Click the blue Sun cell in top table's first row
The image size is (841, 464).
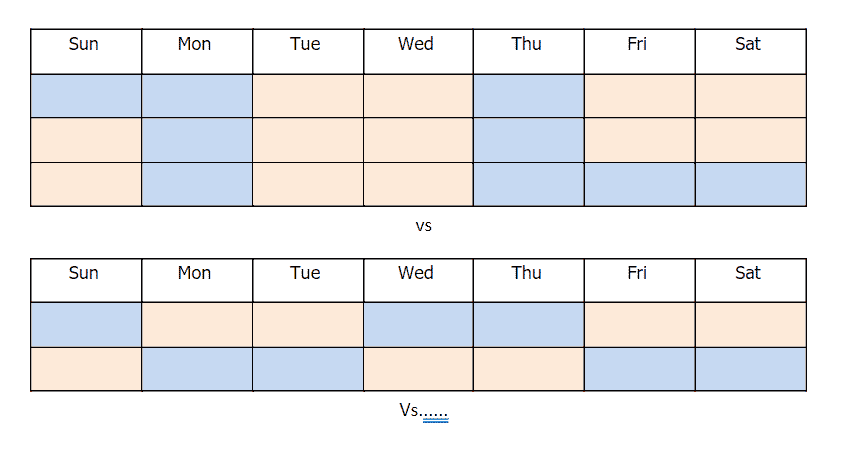tap(86, 96)
